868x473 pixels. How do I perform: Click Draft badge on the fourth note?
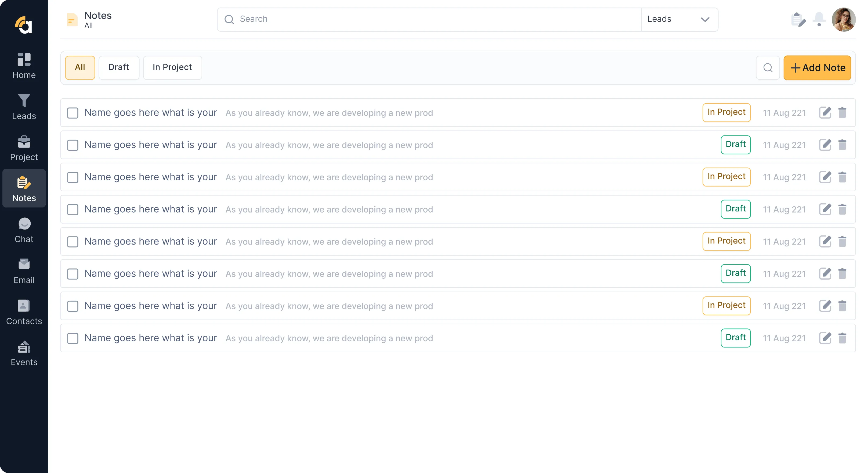(736, 209)
